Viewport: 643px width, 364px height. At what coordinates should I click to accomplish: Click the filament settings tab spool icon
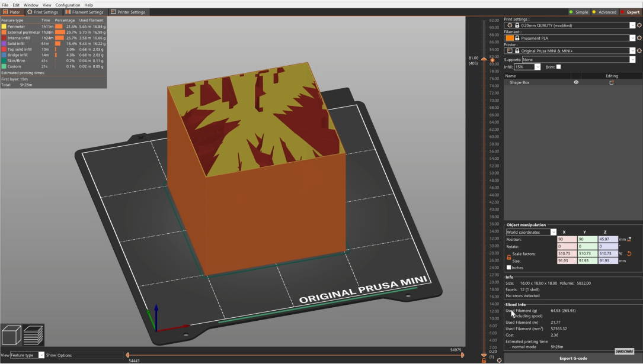(68, 12)
